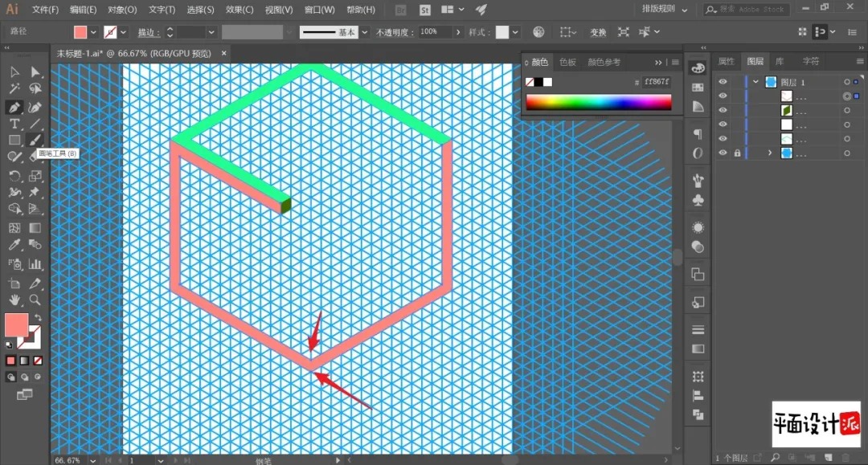The image size is (868, 465).
Task: Close the 未标题-1.ai document tab
Action: tap(223, 53)
